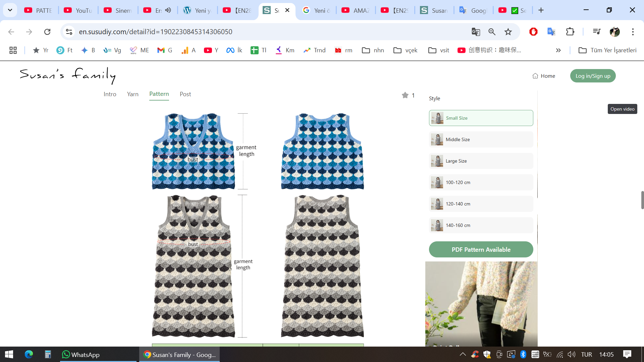Open the Chrome three-dot menu

coord(633,32)
